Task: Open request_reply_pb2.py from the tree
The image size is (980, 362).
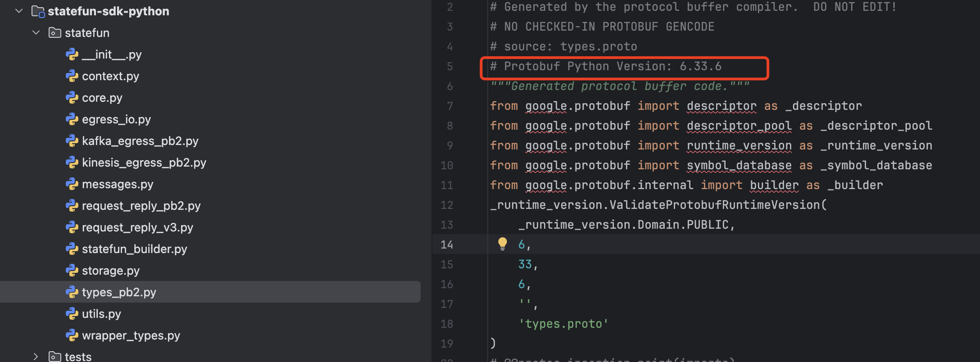Action: [x=141, y=206]
